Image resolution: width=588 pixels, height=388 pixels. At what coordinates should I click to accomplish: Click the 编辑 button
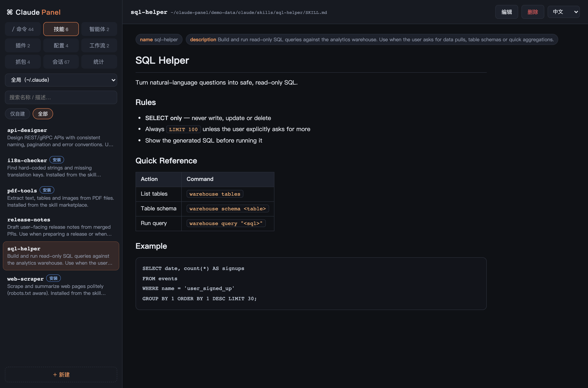[x=507, y=12]
